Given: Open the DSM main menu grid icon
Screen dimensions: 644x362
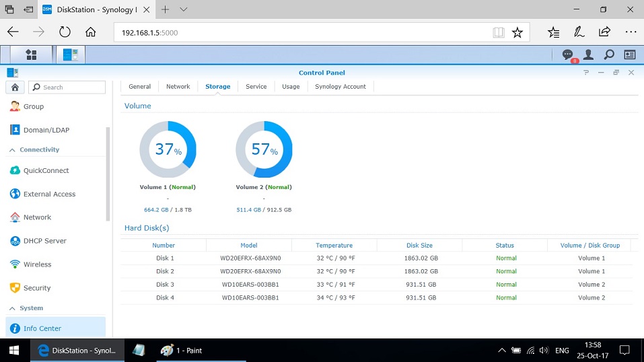Looking at the screenshot, I should click(31, 55).
